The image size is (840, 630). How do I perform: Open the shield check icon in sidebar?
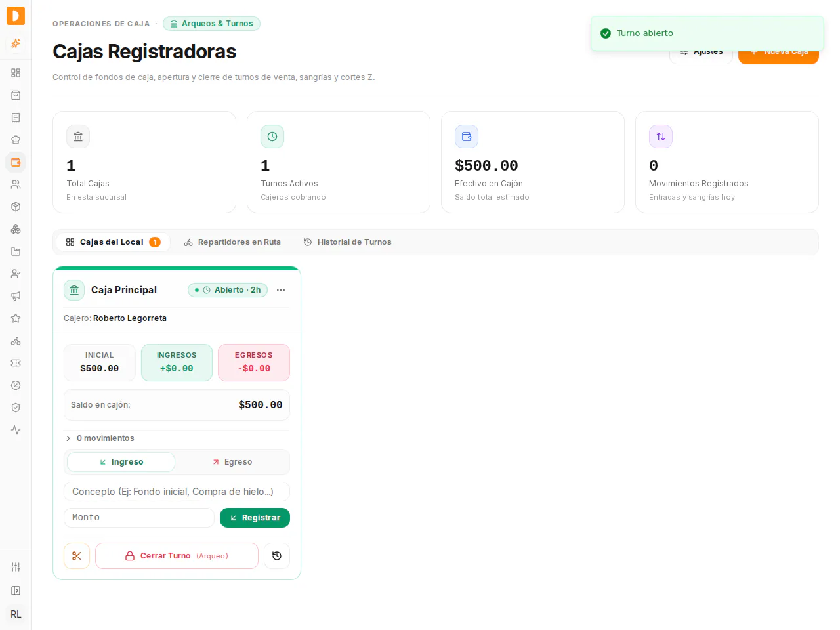coord(16,408)
